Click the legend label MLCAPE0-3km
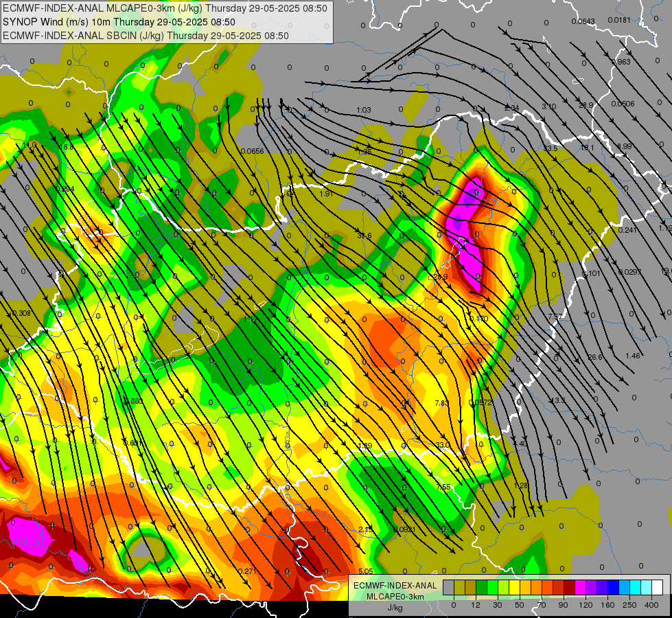Screen dimensions: 672x618 [395, 597]
